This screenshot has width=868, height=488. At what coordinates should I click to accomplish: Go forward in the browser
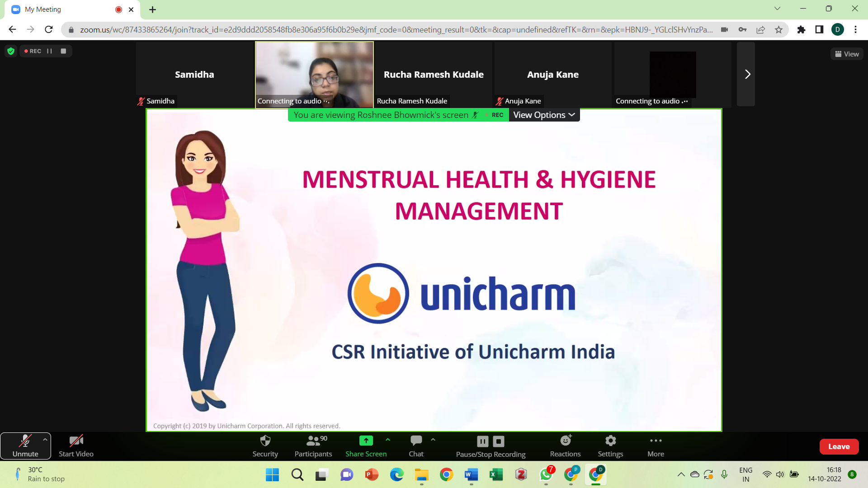[x=30, y=30]
